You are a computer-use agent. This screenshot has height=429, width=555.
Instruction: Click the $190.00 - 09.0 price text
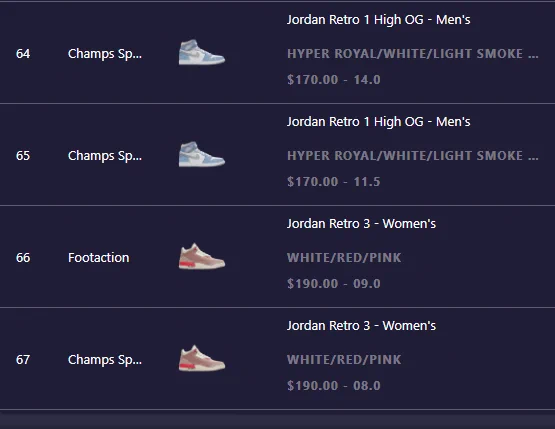pos(334,284)
